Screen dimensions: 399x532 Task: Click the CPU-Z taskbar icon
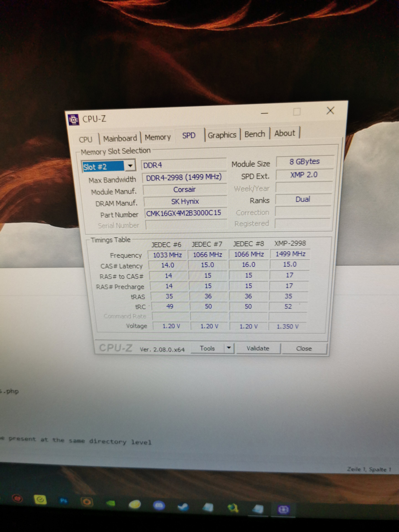tap(284, 509)
